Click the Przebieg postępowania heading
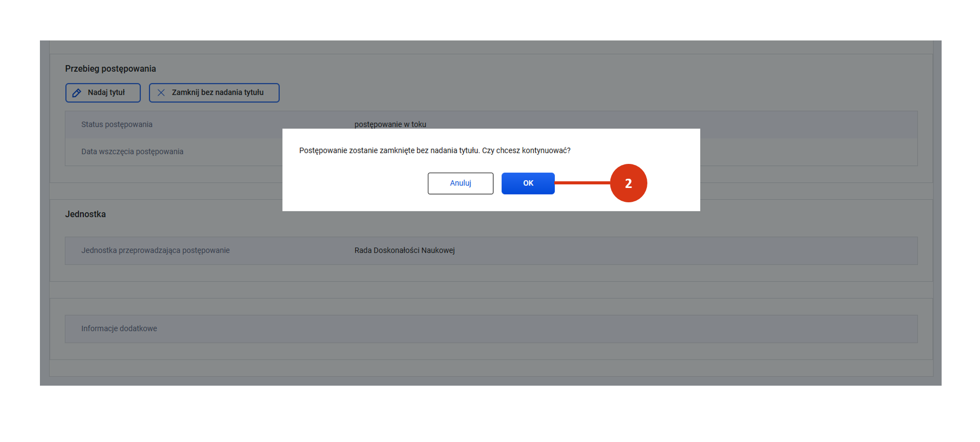Screen dimensions: 980x442 [x=111, y=69]
